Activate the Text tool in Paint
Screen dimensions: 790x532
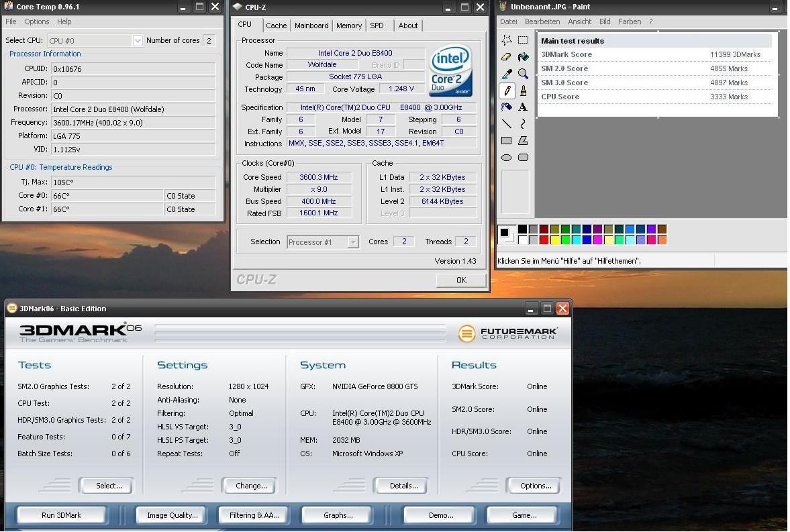(524, 107)
